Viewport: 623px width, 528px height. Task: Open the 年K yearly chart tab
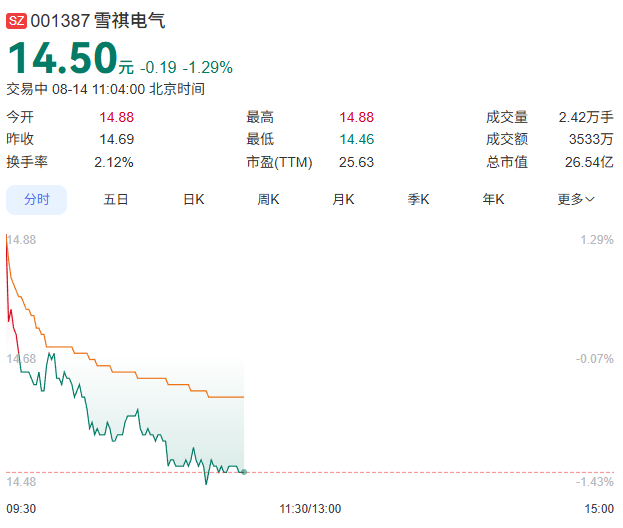point(493,199)
